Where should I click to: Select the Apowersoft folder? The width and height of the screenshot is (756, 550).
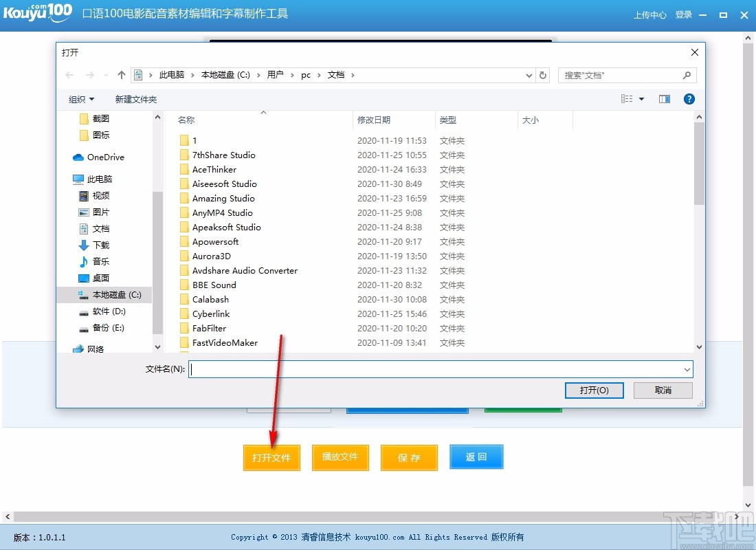pos(209,242)
